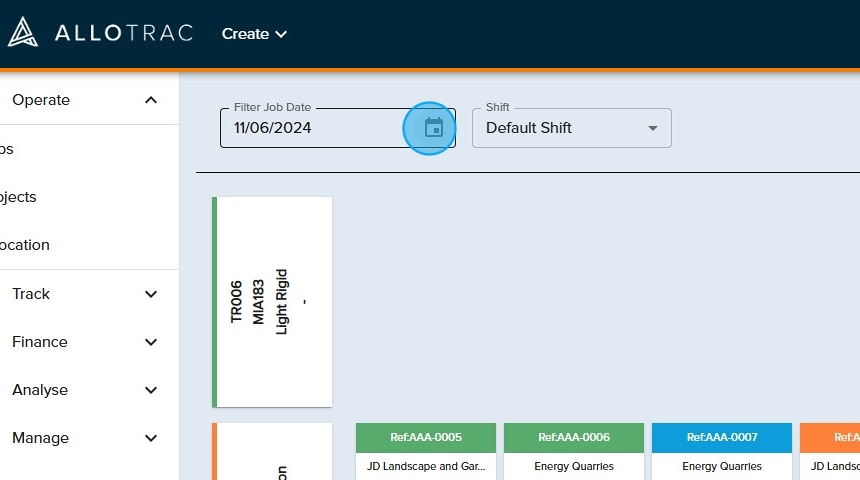
Task: Select the orange-edged vehicle card below TR006
Action: click(x=273, y=455)
